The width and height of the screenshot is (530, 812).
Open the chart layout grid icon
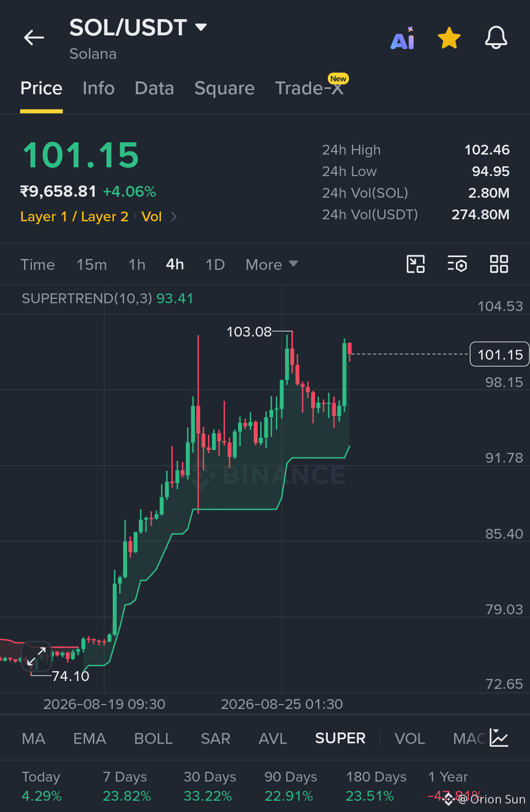coord(499,264)
